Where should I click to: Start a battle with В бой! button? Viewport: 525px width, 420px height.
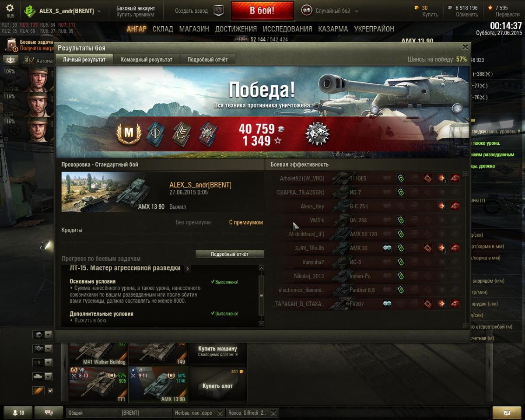[x=262, y=11]
